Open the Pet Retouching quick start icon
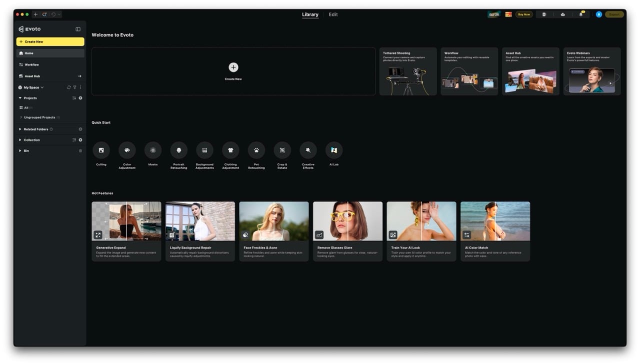 (x=256, y=150)
